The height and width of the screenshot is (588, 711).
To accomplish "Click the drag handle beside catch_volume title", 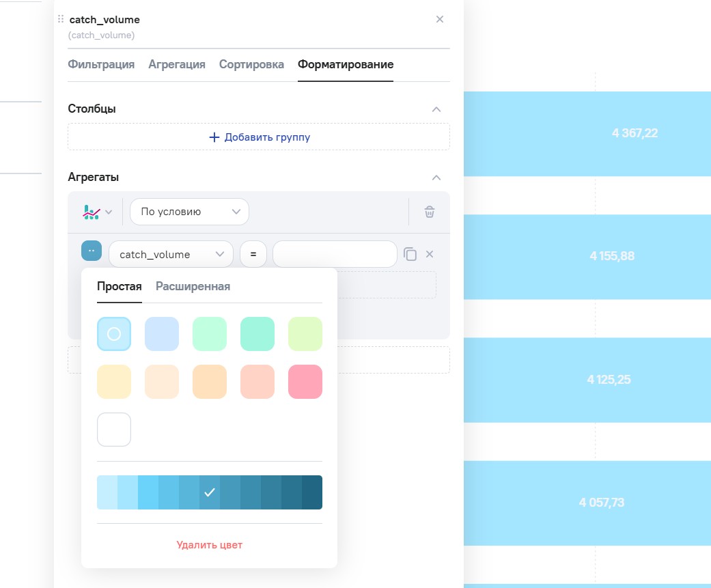I will [x=61, y=20].
